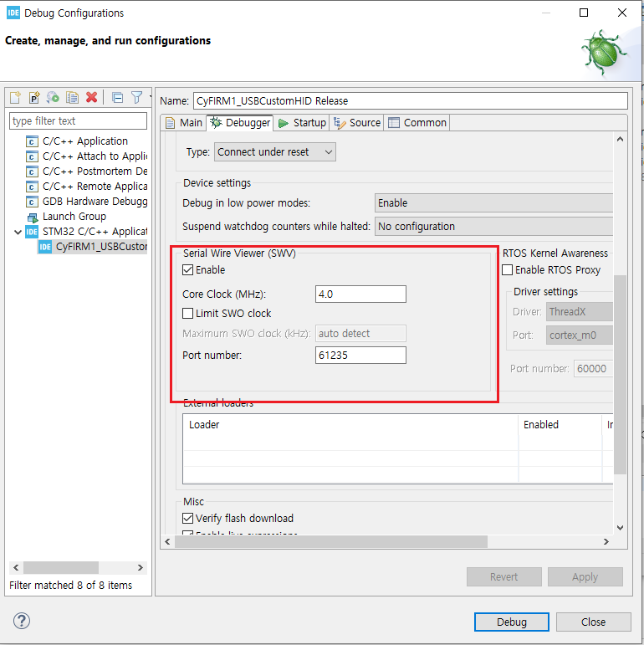Select C/C++ Attach to Application entry

click(x=95, y=156)
